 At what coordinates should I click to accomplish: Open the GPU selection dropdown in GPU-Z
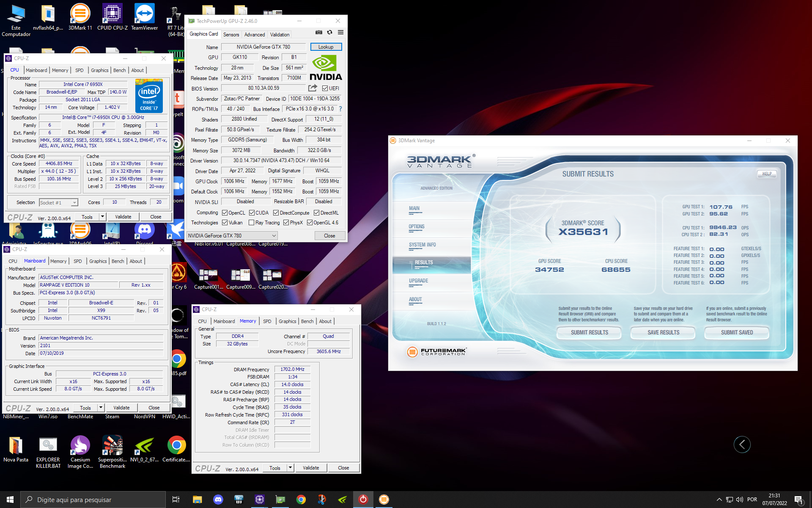click(x=232, y=236)
